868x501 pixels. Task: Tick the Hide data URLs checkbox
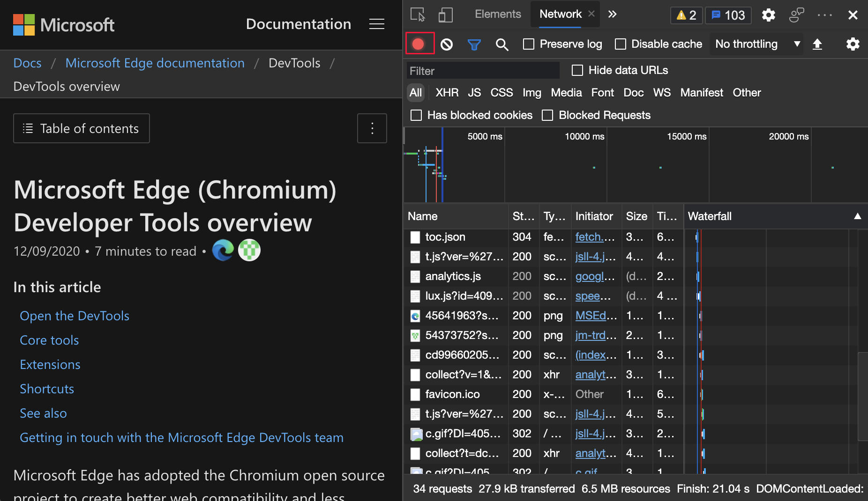click(x=577, y=71)
